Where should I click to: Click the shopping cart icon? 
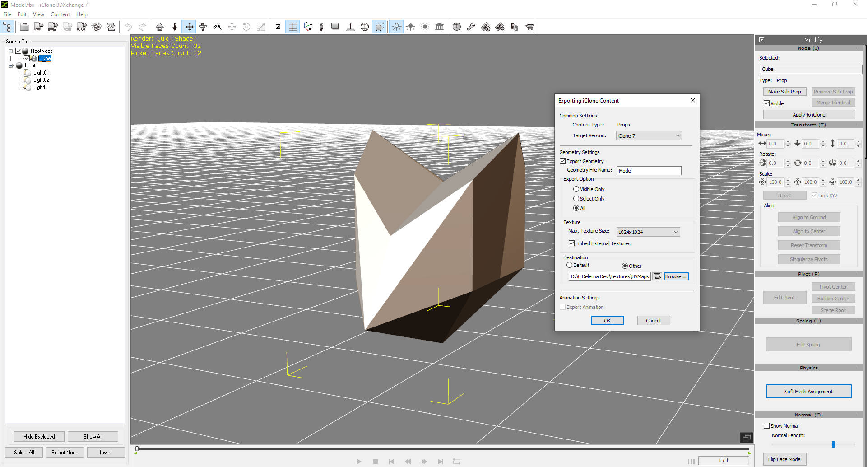[x=529, y=27]
